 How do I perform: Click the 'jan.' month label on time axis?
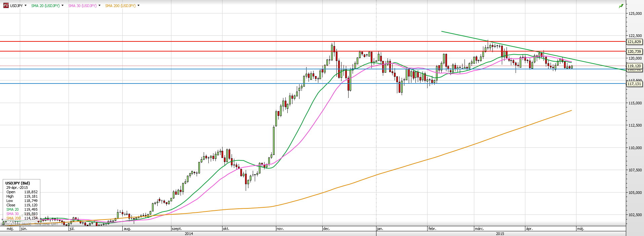click(380, 229)
